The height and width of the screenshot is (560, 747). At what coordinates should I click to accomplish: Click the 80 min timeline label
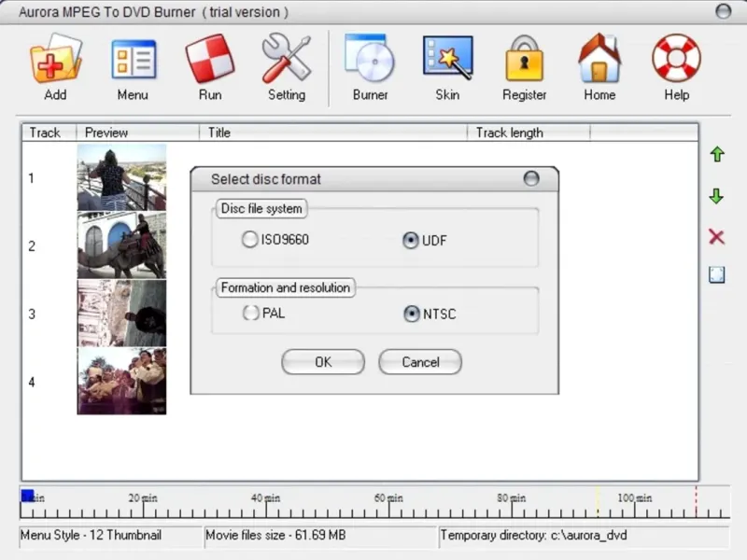pos(511,498)
